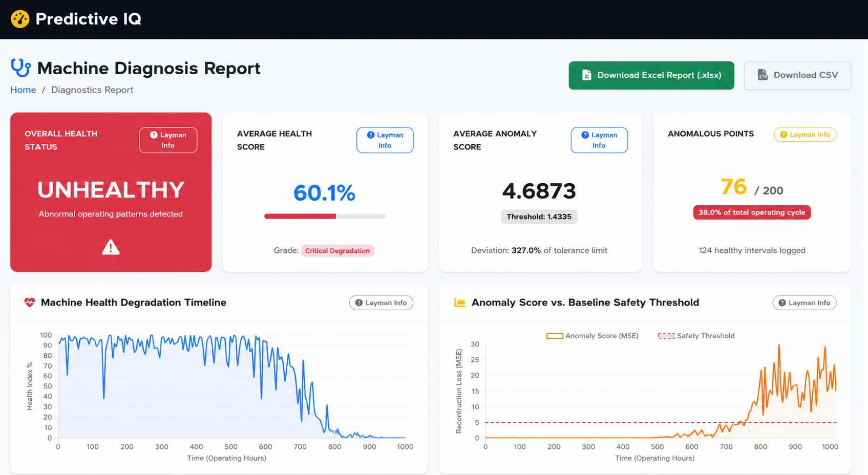Screen dimensions: 868x475
Task: Open Layman Info on Average Anomaly Score card
Action: [x=599, y=140]
